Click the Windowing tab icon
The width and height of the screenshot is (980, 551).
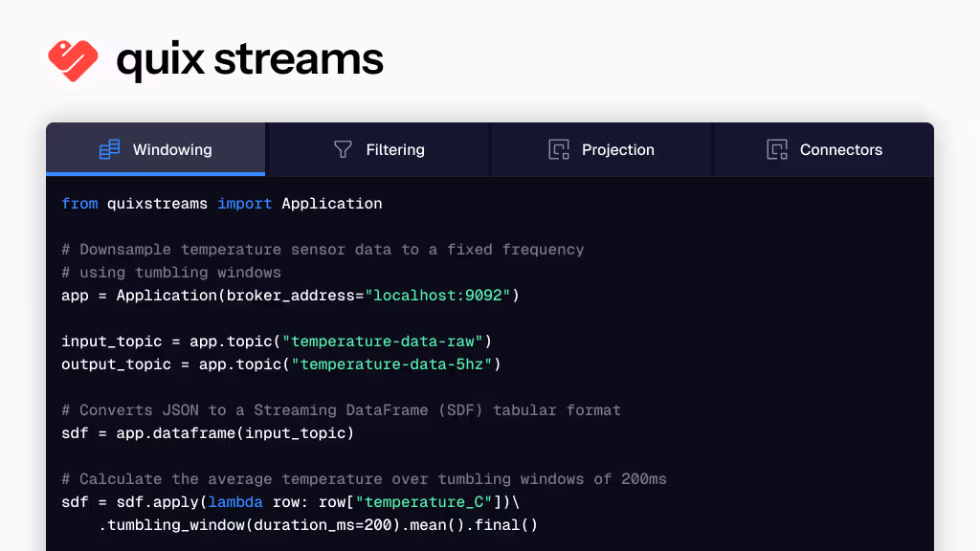pyautogui.click(x=109, y=149)
